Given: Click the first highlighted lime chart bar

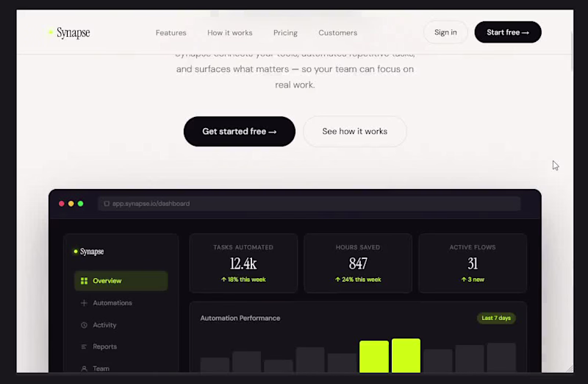Looking at the screenshot, I should click(374, 357).
